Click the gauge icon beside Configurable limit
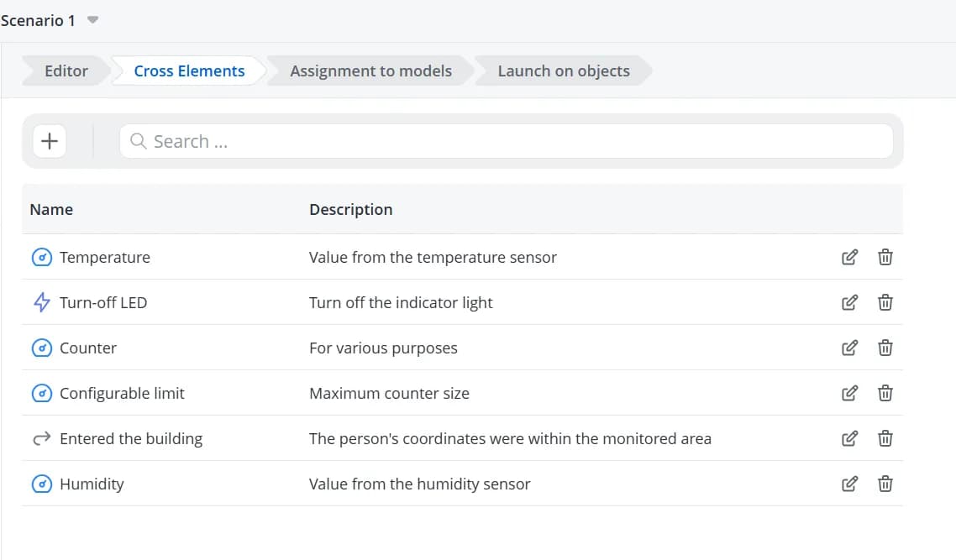Viewport: 956px width, 560px height. [41, 393]
